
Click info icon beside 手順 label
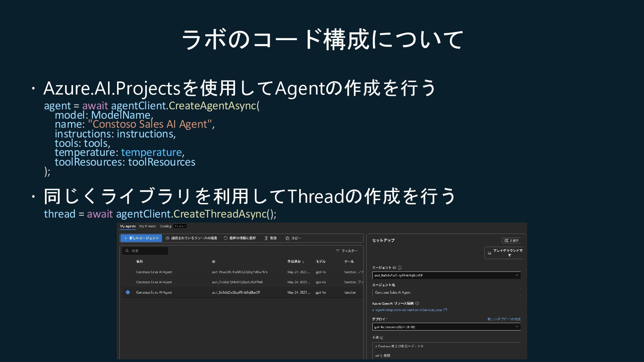pos(381,338)
